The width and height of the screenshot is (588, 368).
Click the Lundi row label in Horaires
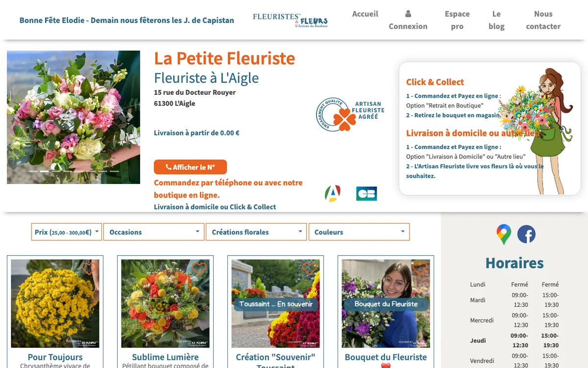[x=478, y=284]
